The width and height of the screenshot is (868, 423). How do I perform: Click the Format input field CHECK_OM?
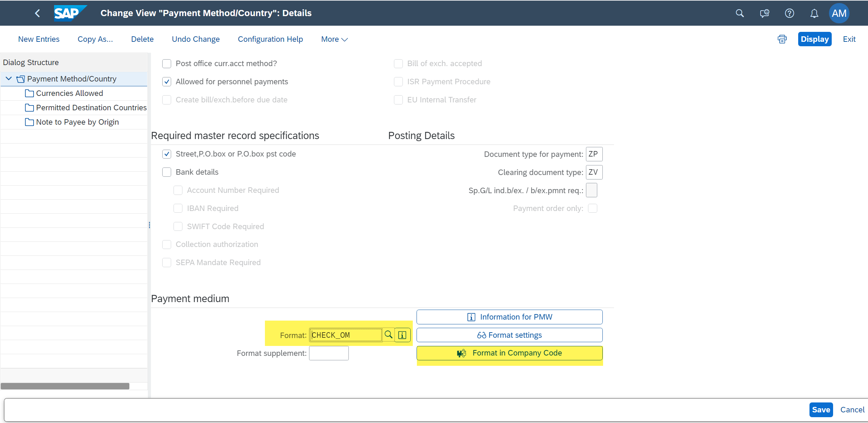pyautogui.click(x=346, y=335)
